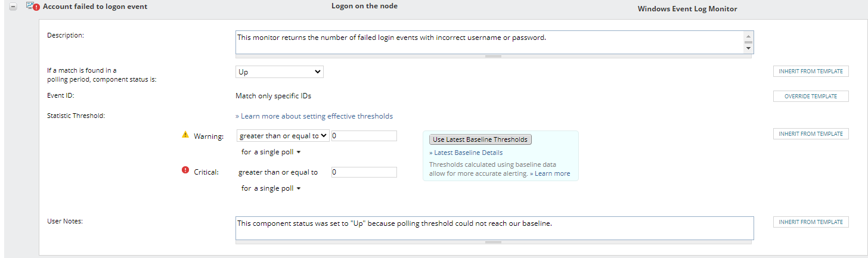Expand Critical 'for a single poll' dropdown
This screenshot has height=258, width=868.
pyautogui.click(x=271, y=188)
